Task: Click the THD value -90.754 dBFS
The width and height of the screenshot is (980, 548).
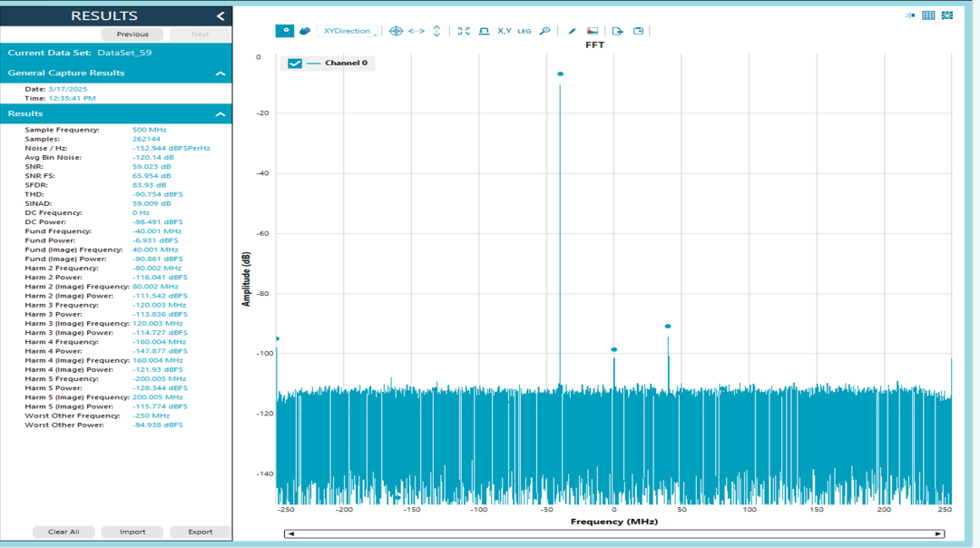Action: point(158,194)
